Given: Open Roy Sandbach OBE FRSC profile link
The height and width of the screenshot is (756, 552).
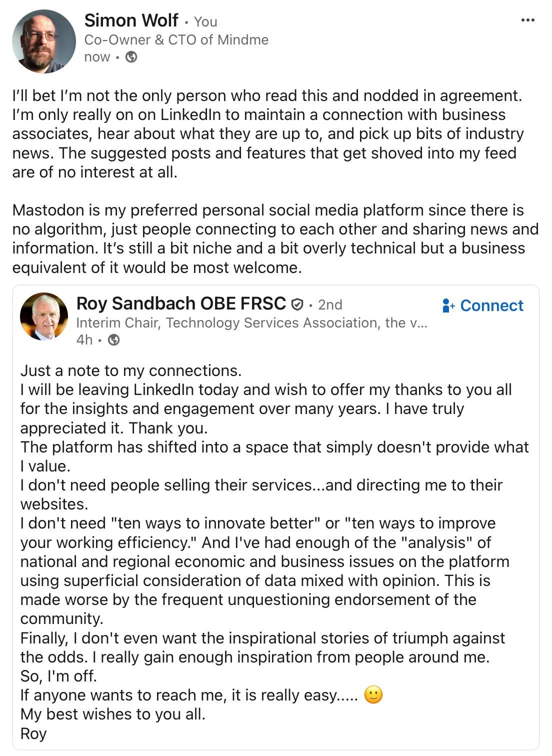Looking at the screenshot, I should pos(181,303).
